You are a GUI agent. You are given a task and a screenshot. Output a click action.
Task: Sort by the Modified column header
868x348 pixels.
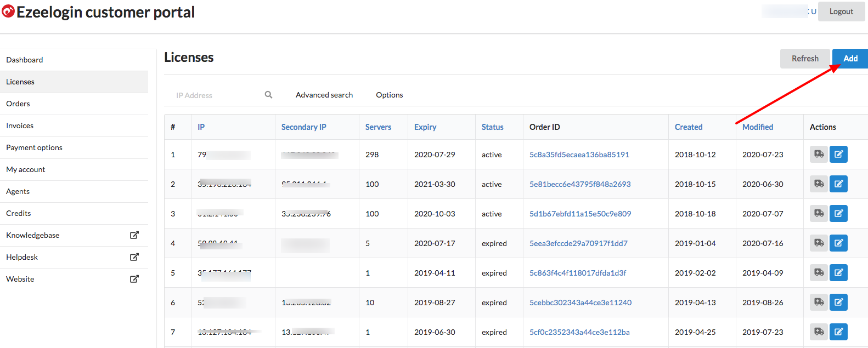pyautogui.click(x=758, y=127)
